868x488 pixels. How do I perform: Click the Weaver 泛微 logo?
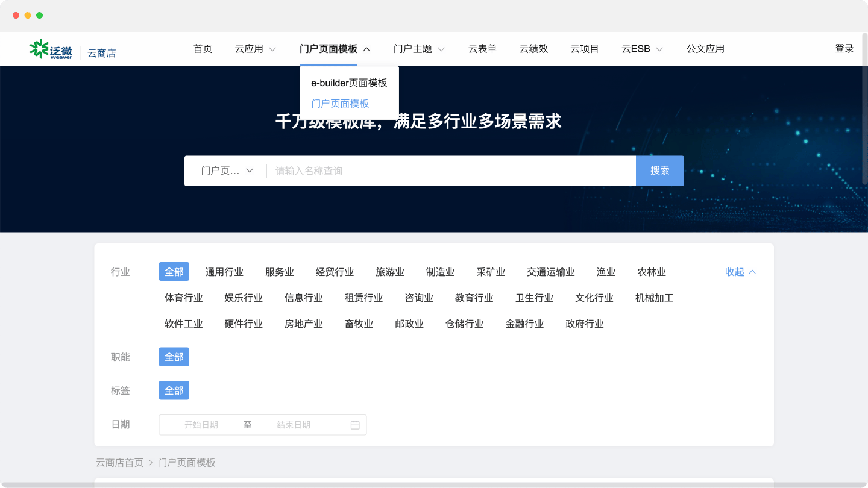[51, 49]
